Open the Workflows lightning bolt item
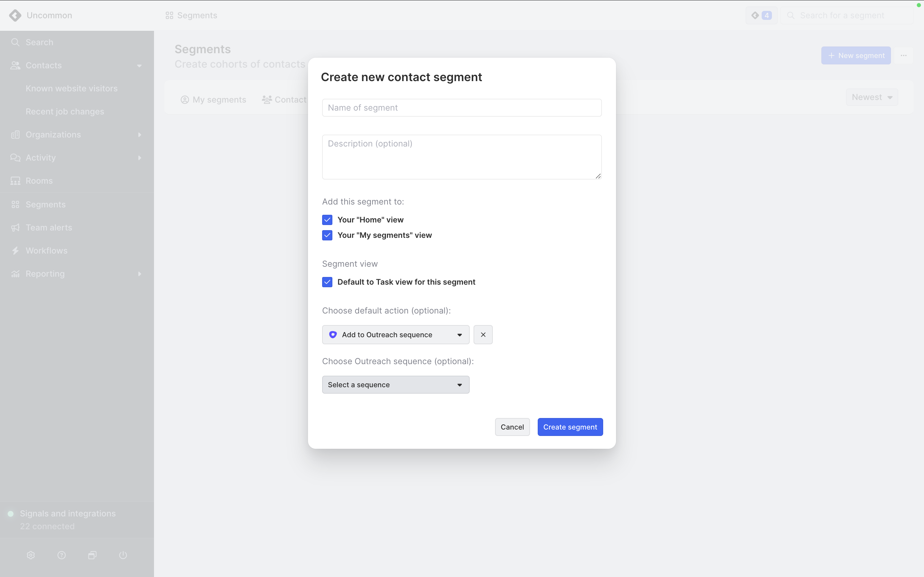Screen dimensions: 924x577 46,251
